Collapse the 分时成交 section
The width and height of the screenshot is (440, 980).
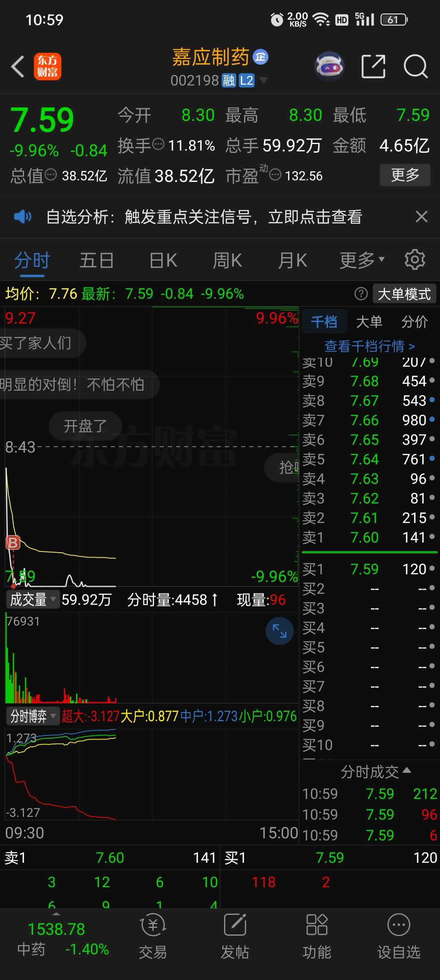pyautogui.click(x=375, y=771)
